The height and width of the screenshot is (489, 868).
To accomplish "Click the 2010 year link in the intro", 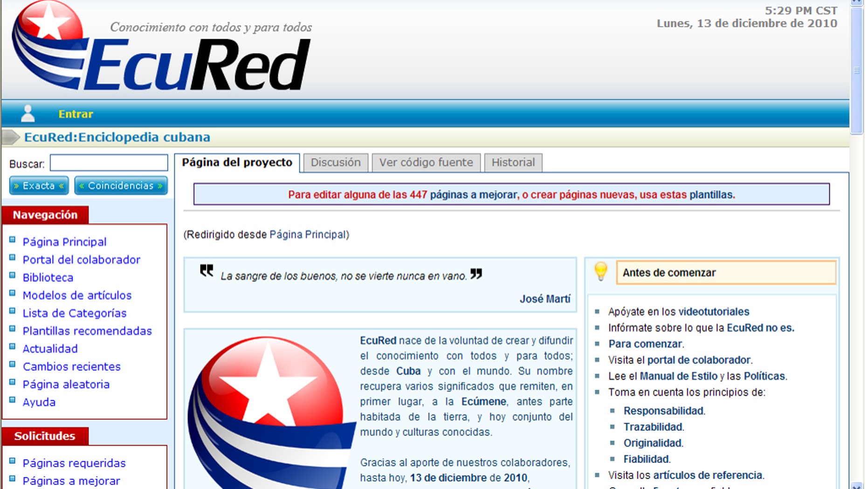I will pos(516,478).
